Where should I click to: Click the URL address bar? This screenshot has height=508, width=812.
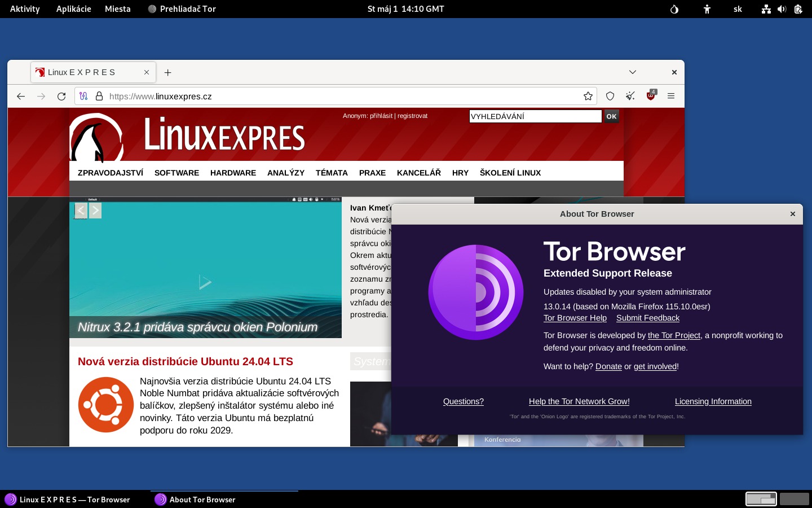336,97
